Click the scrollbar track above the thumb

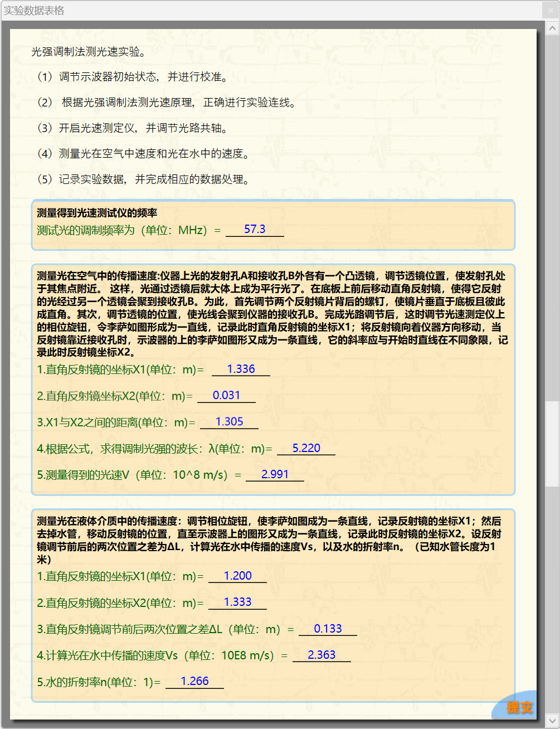[552, 223]
